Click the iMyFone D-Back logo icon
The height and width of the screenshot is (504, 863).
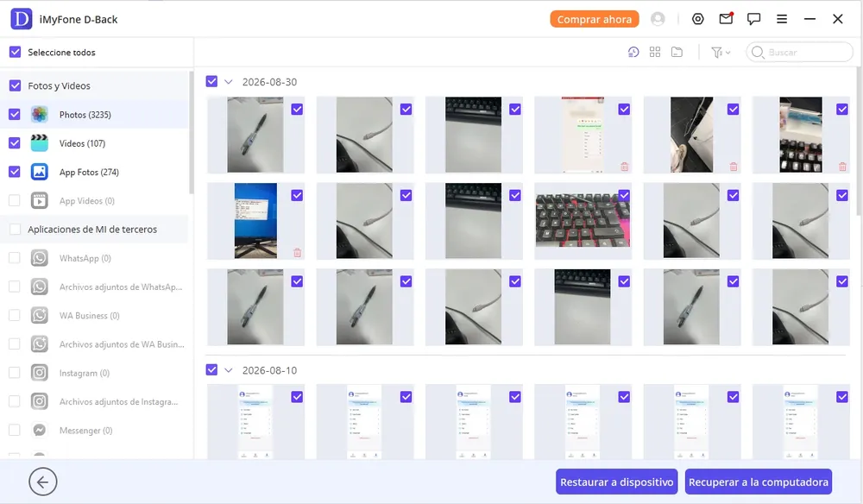click(22, 19)
